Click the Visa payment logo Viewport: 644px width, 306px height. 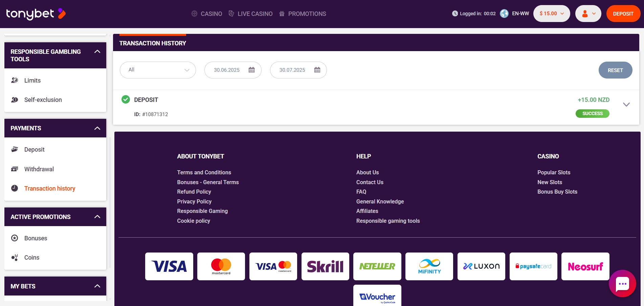[169, 266]
